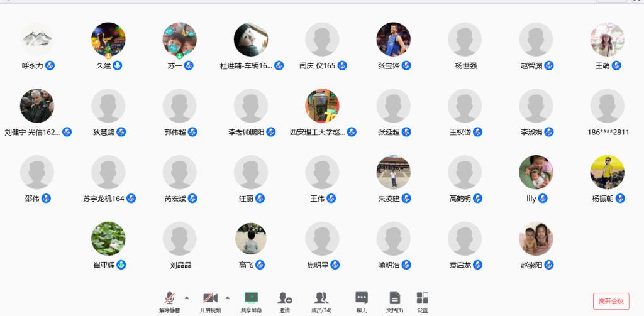
Task: Select 赵崇阳's avatar with two children
Action: tap(536, 239)
